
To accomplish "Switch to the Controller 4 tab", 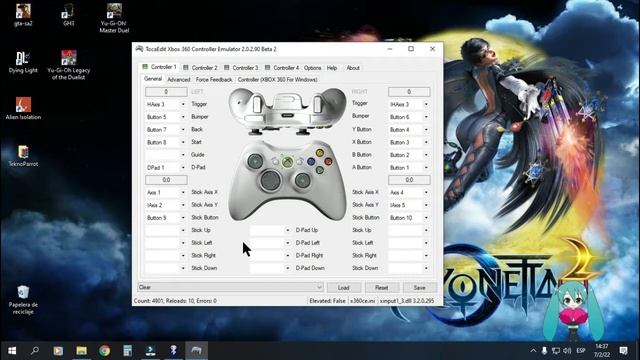I will [282, 68].
